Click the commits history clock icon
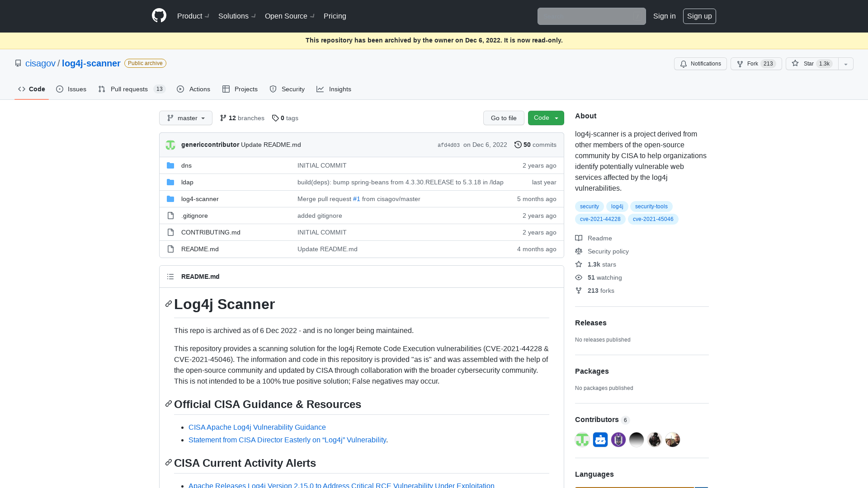Viewport: 868px width, 488px height. point(518,145)
